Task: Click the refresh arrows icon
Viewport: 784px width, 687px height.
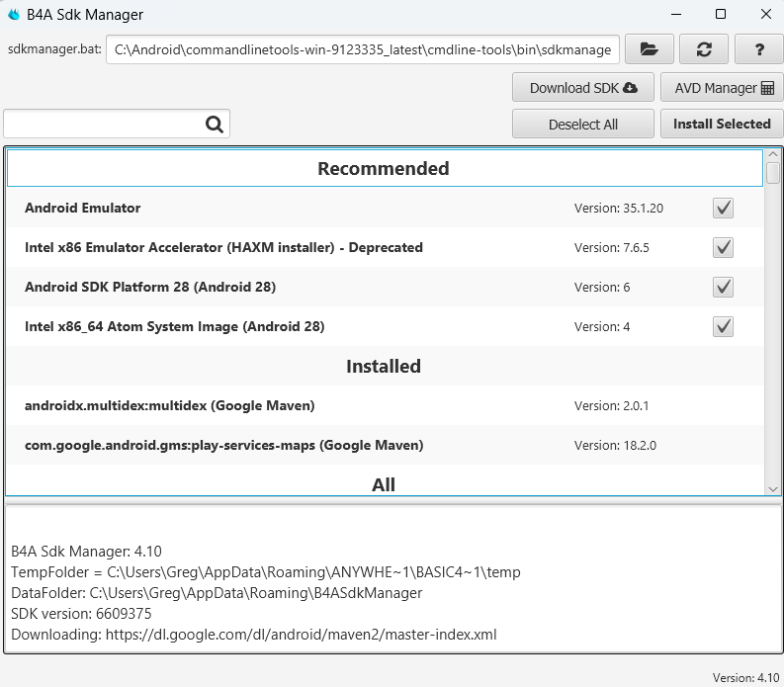Action: (x=704, y=48)
